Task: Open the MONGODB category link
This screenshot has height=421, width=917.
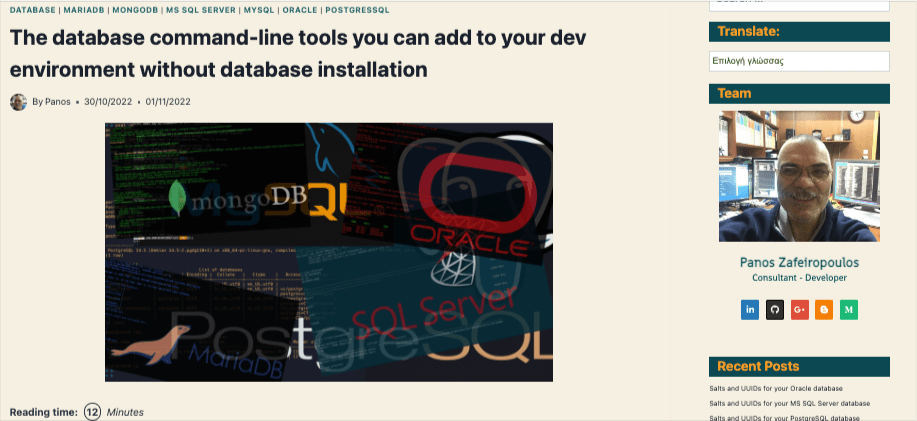Action: pos(135,10)
